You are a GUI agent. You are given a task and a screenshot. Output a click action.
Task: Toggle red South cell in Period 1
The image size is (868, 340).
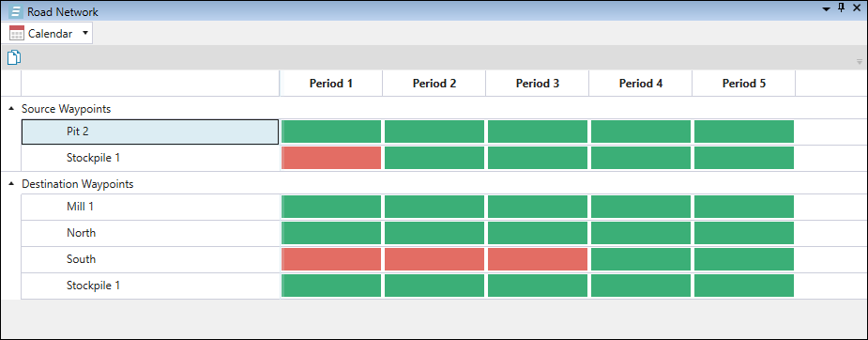(x=331, y=259)
